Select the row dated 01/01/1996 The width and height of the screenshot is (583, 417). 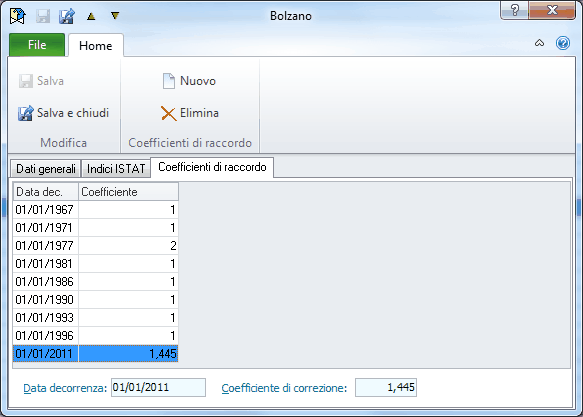(96, 336)
